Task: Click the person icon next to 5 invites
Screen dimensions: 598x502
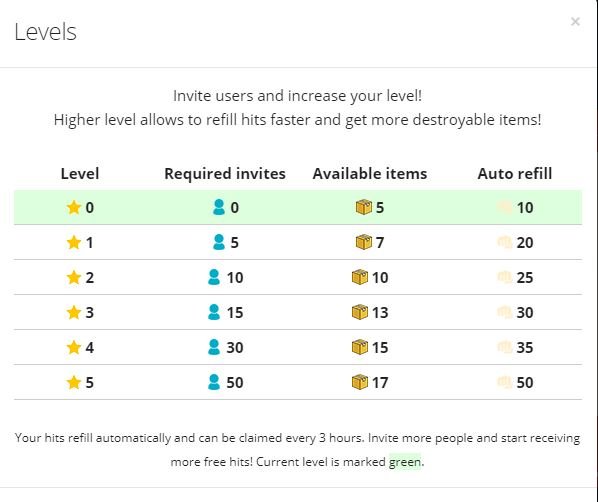Action: click(x=219, y=242)
